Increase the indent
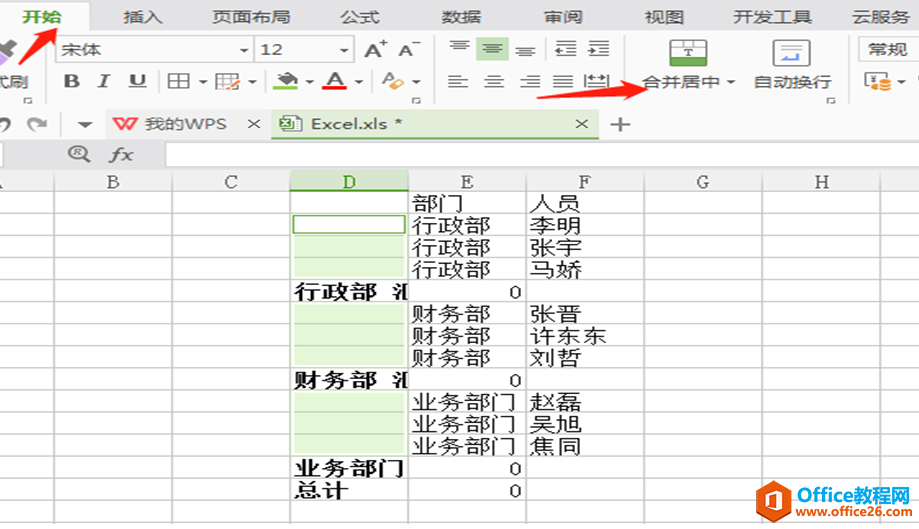 [598, 49]
